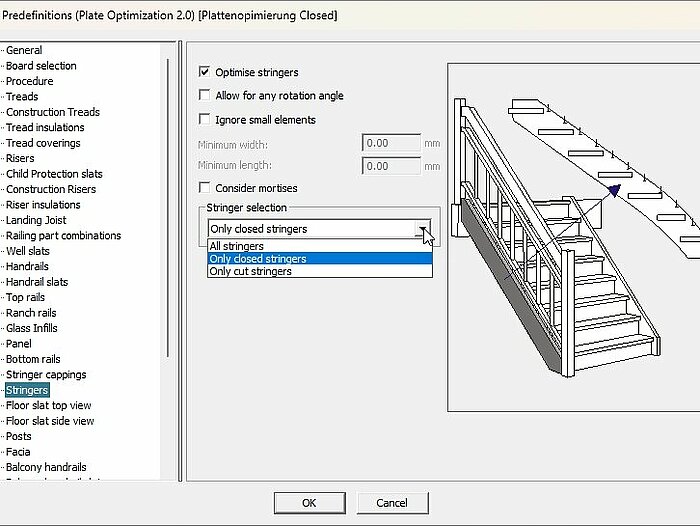Select Bottom rails item
The image size is (700, 526).
33,359
